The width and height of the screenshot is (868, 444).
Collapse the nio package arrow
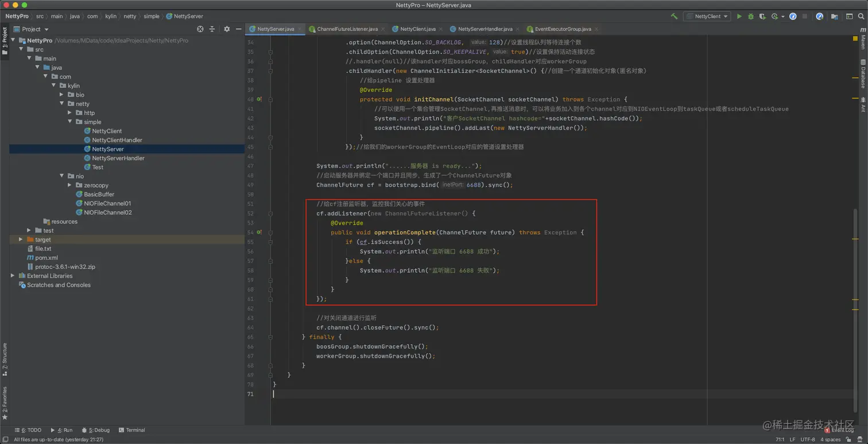[62, 176]
